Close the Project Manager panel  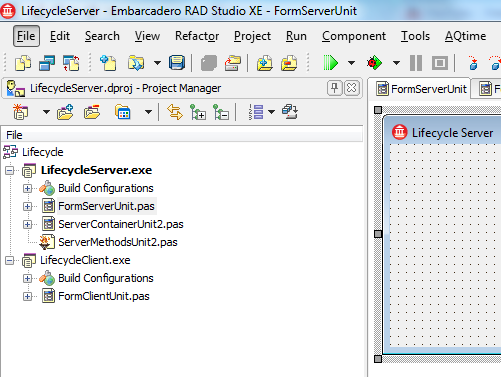click(352, 88)
